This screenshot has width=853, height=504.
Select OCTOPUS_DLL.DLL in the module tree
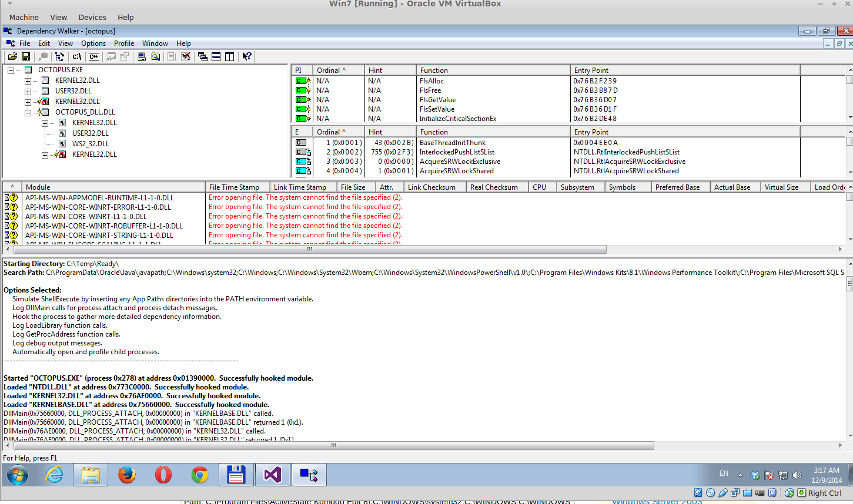coord(85,112)
